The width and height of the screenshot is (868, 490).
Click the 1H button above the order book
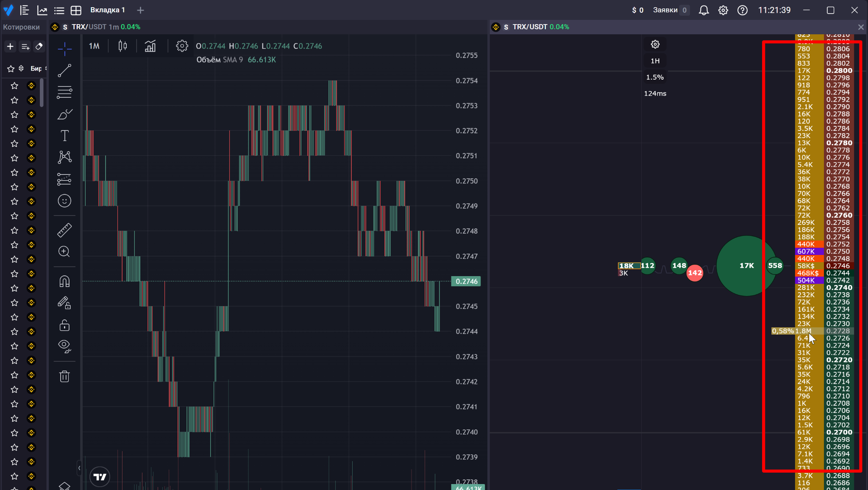click(x=654, y=61)
